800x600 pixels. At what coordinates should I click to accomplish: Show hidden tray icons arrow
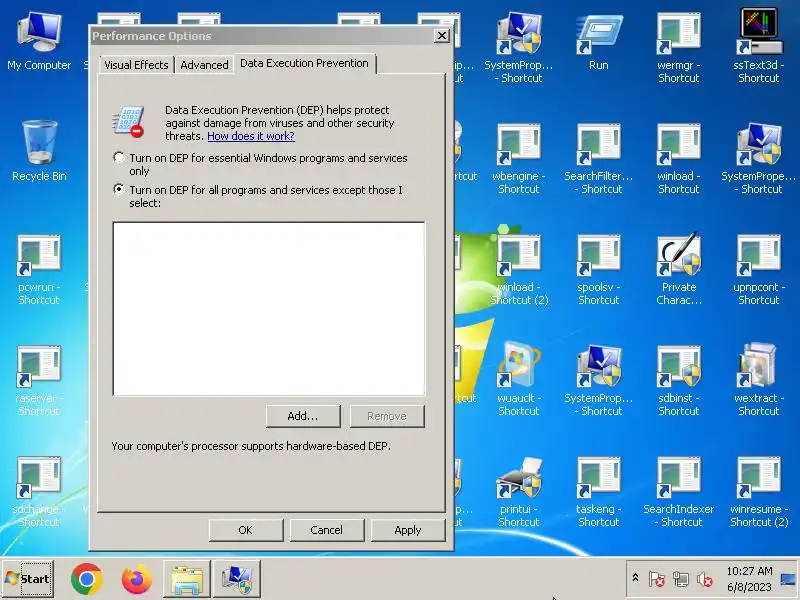(635, 578)
